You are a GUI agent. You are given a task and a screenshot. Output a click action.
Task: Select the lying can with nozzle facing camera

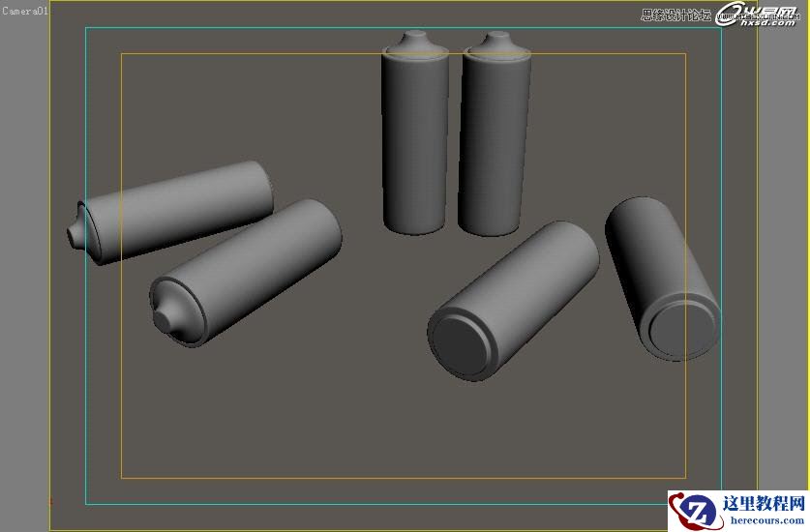246,273
